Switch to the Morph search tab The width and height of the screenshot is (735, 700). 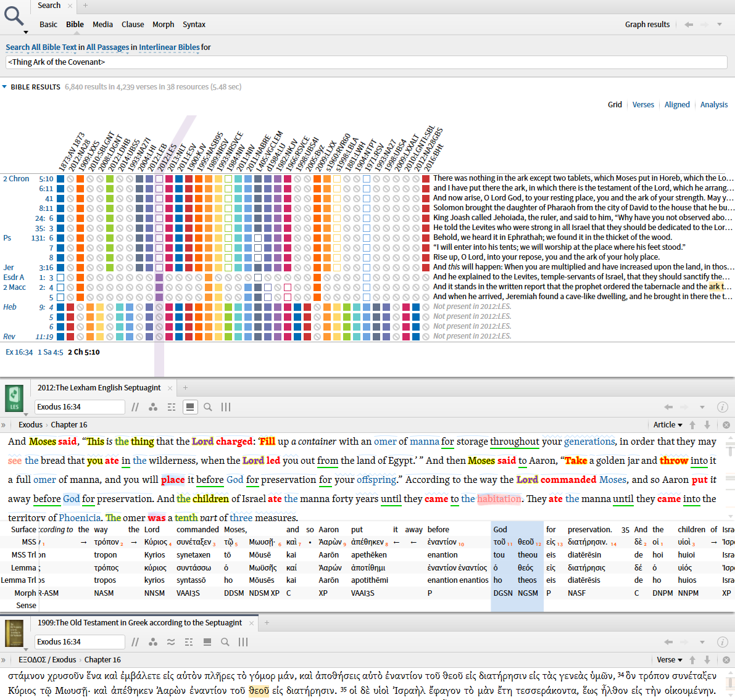pos(163,25)
